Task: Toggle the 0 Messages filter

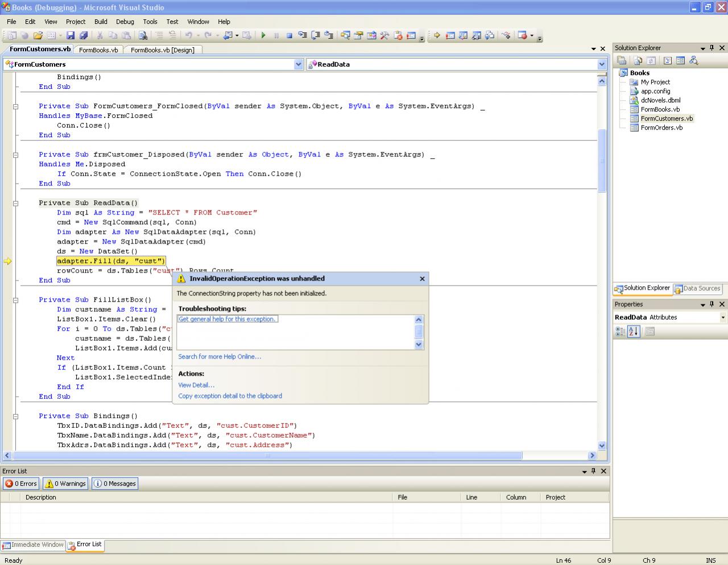Action: [115, 484]
